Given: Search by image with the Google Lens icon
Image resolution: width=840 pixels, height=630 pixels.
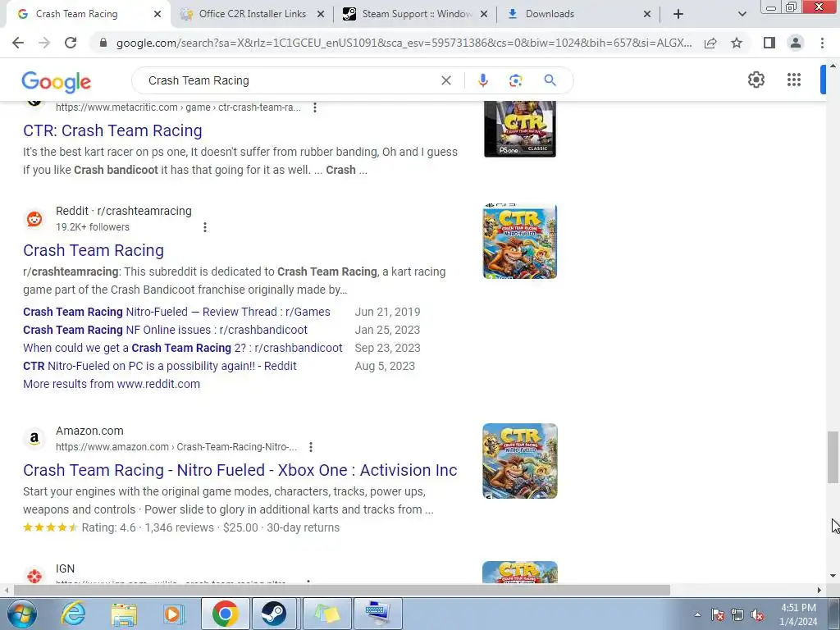Looking at the screenshot, I should [x=515, y=80].
